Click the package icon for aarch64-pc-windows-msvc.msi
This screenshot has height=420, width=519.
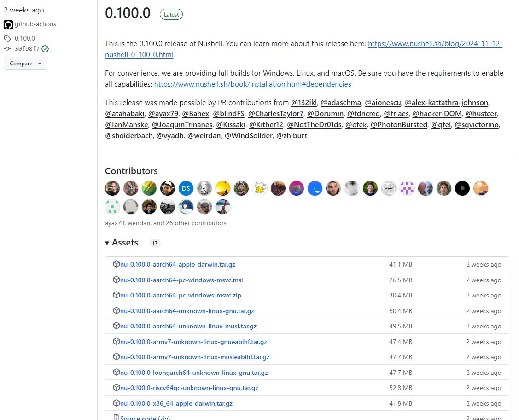coord(116,280)
